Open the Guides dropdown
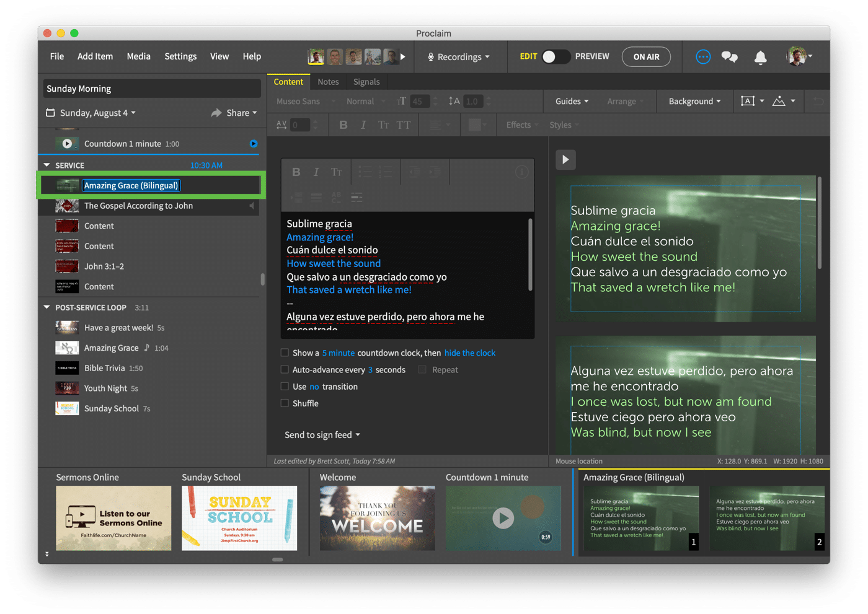This screenshot has height=614, width=868. [572, 101]
